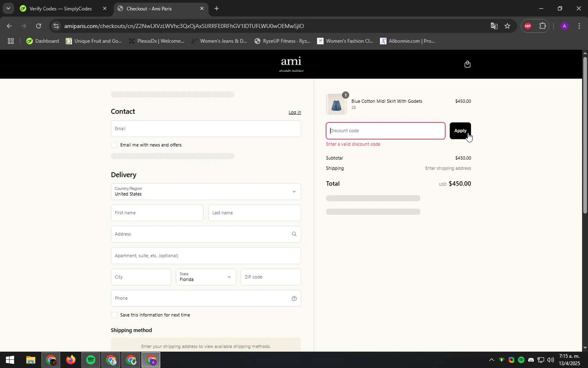Image resolution: width=588 pixels, height=368 pixels.
Task: Open the Windows Start menu
Action: click(x=10, y=360)
